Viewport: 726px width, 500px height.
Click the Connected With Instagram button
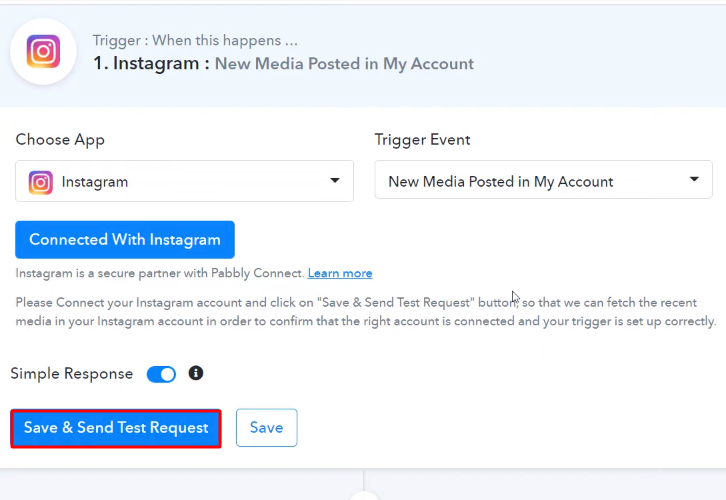click(125, 240)
